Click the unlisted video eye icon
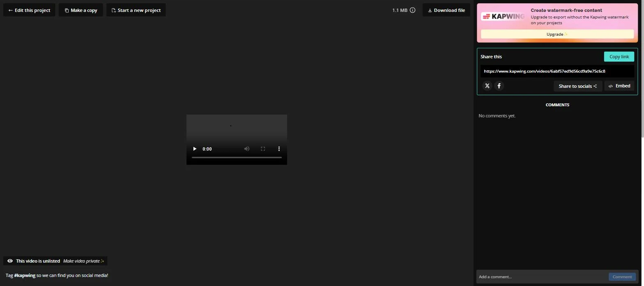Viewport: 644px width, 286px height. coord(10,261)
